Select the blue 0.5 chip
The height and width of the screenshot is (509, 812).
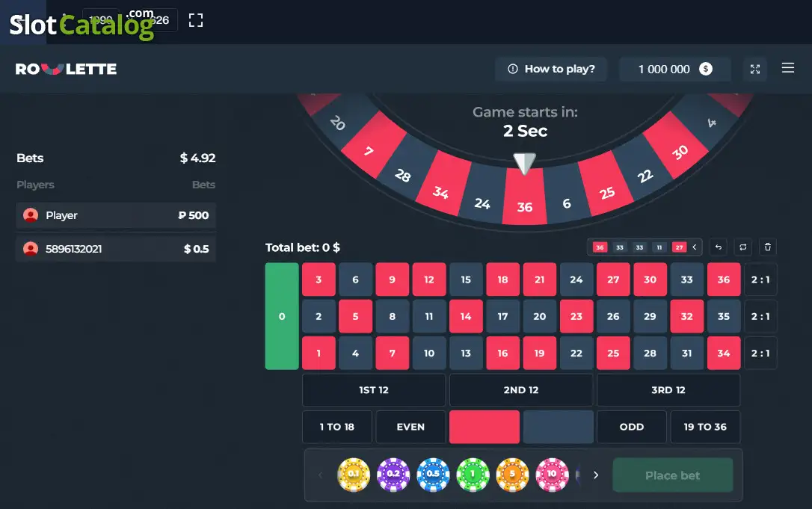click(x=433, y=475)
